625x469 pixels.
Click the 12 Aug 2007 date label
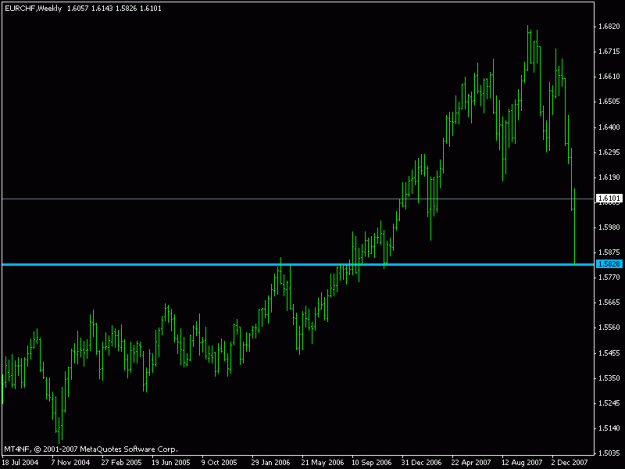[x=522, y=463]
